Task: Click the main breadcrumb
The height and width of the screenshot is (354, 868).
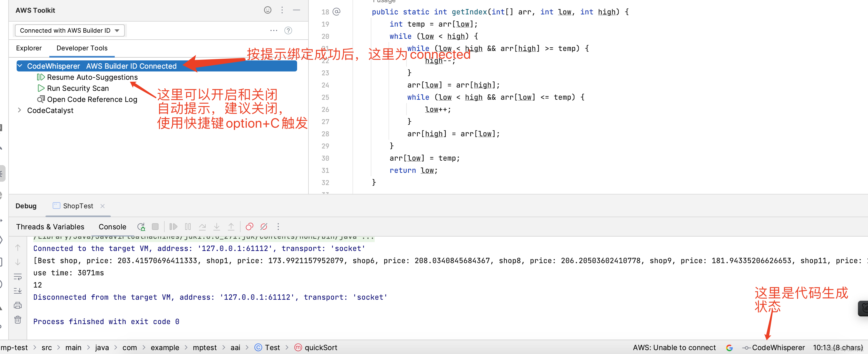Action: [x=73, y=348]
